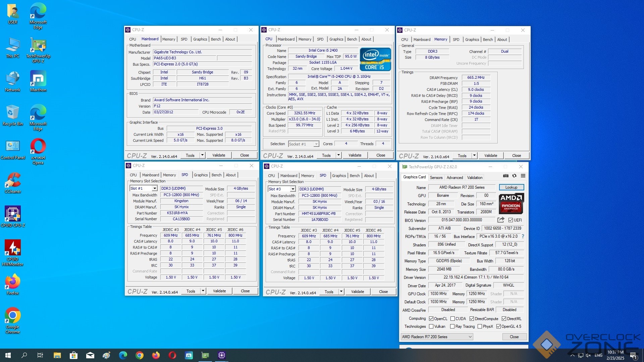This screenshot has height=362, width=644.
Task: Click the Bus Interface question mark icon
Action: point(523,236)
